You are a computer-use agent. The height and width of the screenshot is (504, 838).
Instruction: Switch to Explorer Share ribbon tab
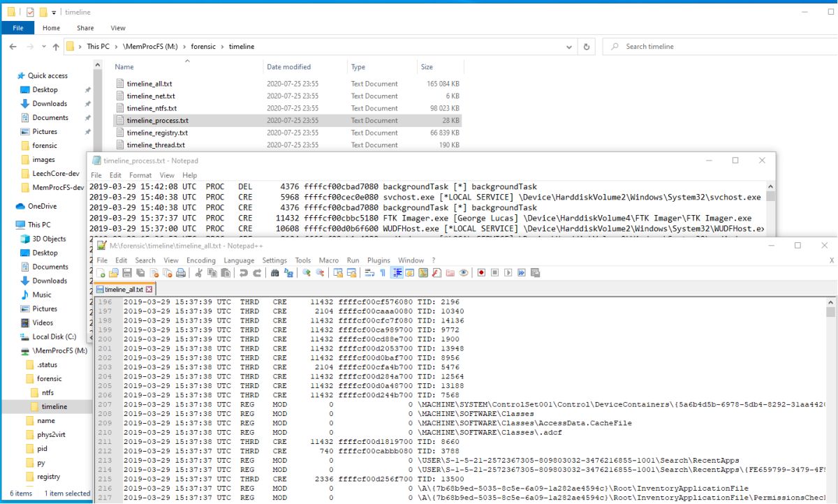click(85, 28)
